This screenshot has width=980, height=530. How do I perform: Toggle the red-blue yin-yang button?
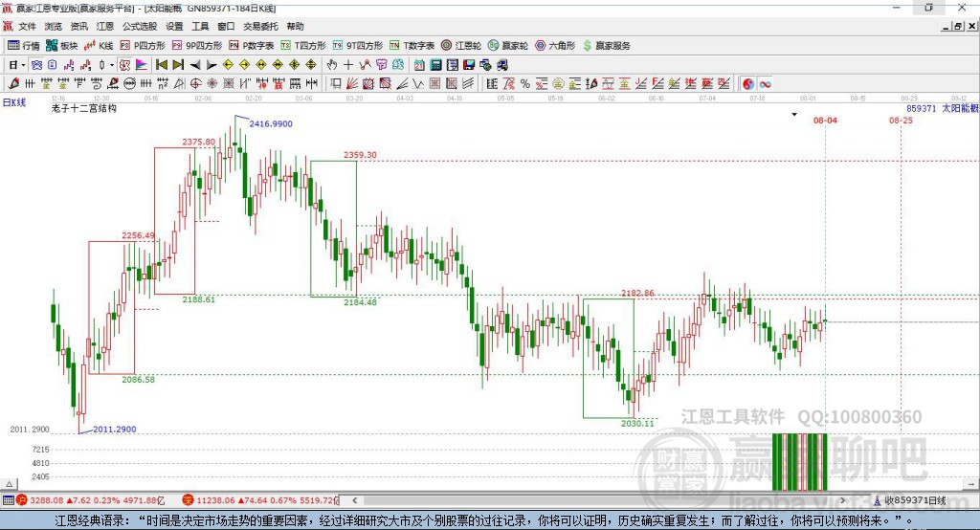coord(748,84)
